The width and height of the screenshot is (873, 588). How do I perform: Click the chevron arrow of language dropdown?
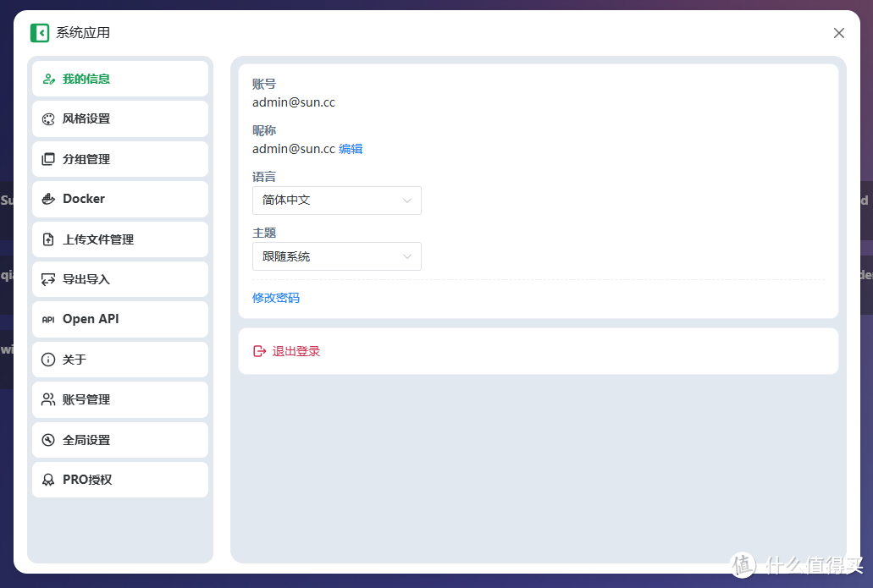(407, 201)
